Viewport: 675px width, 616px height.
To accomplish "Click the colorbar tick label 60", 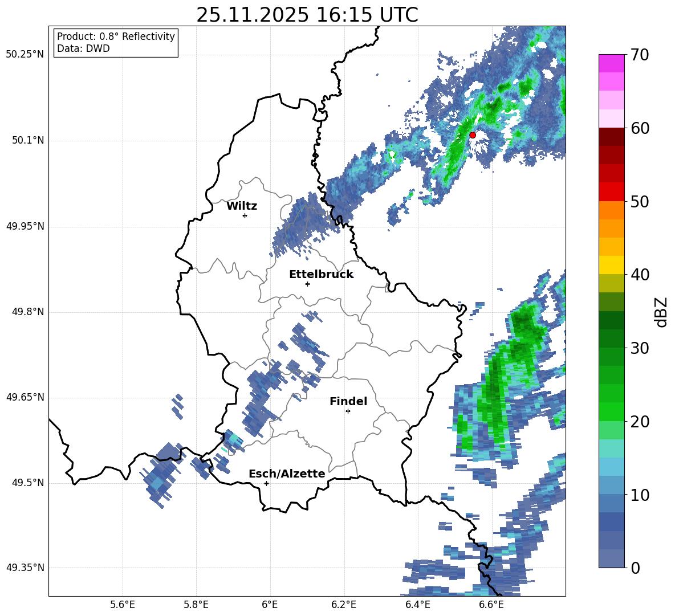I will coord(640,128).
